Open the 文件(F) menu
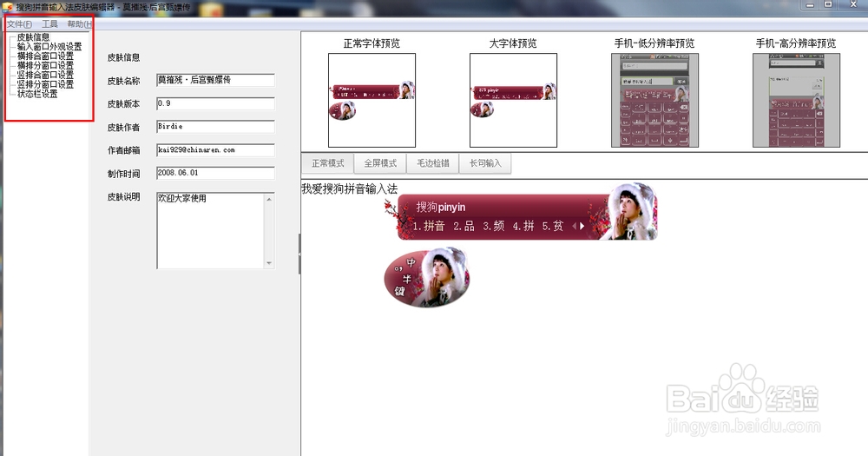The image size is (868, 456). [19, 23]
